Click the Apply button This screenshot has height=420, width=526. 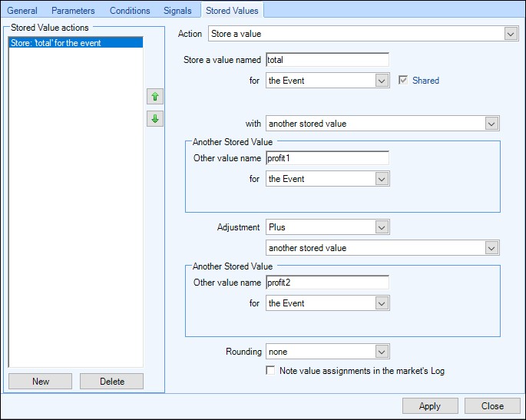[x=430, y=406]
